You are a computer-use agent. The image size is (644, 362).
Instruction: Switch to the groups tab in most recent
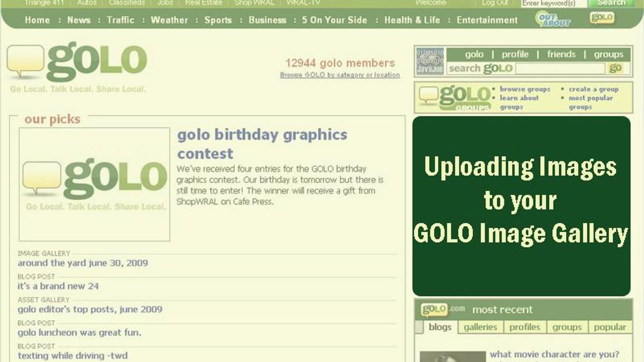(x=567, y=327)
